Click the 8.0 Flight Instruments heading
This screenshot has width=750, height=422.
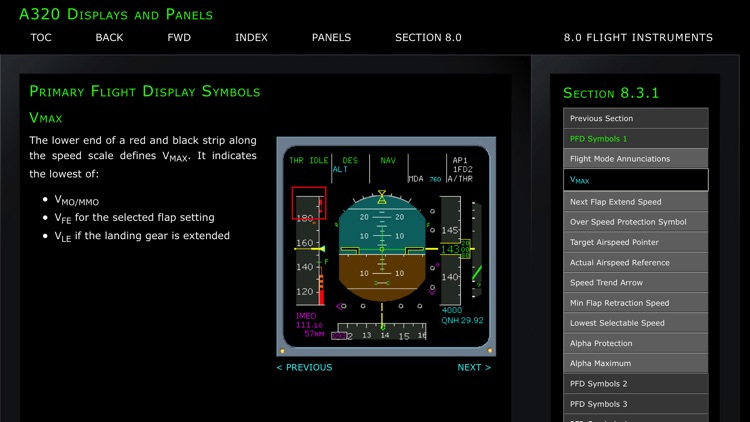click(638, 37)
